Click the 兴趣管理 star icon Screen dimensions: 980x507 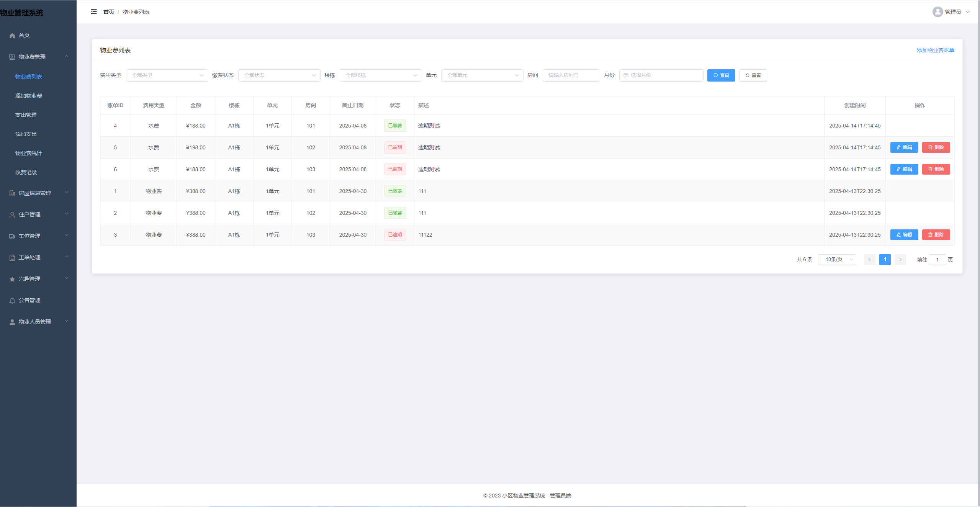point(12,279)
